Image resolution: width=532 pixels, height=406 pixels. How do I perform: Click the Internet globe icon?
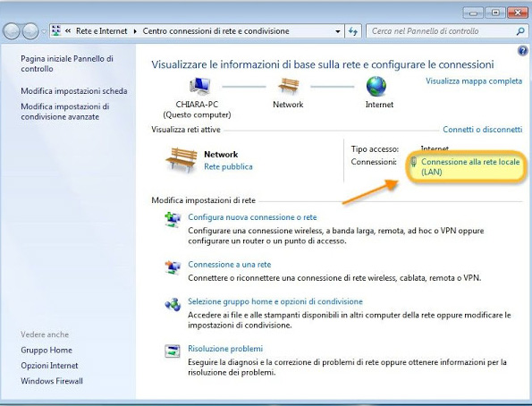point(376,86)
